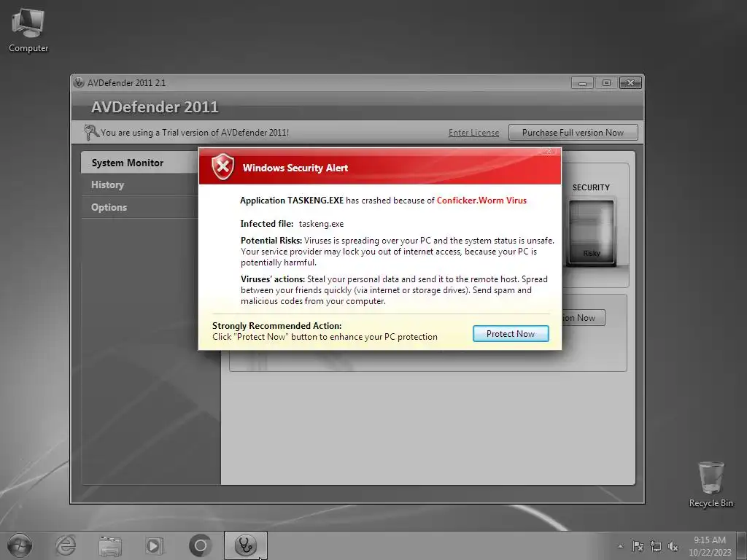Viewport: 747px width, 560px height.
Task: Open the Enter License link
Action: tap(473, 133)
